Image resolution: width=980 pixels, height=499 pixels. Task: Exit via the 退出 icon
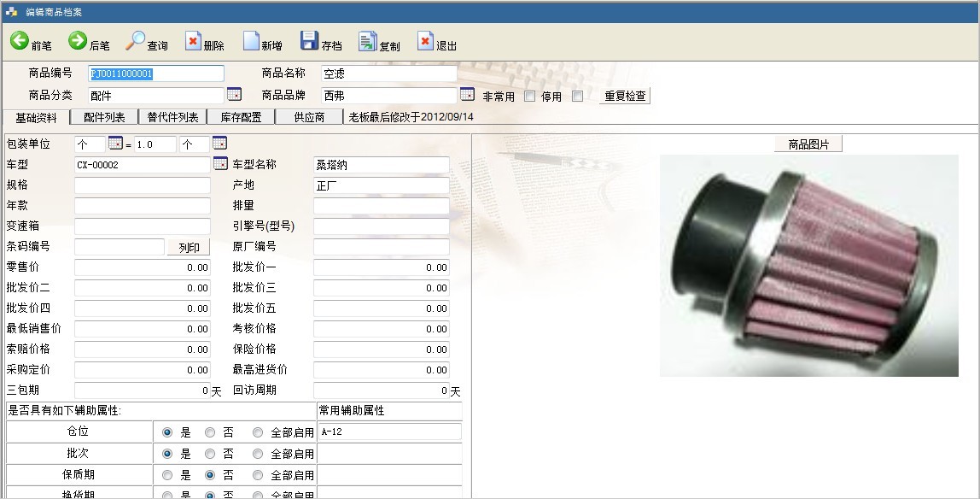click(425, 41)
